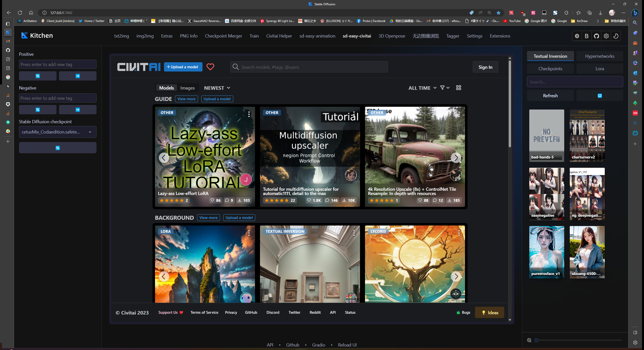The width and height of the screenshot is (644, 350).
Task: Click the Refresh button in Lora panel
Action: (x=550, y=96)
